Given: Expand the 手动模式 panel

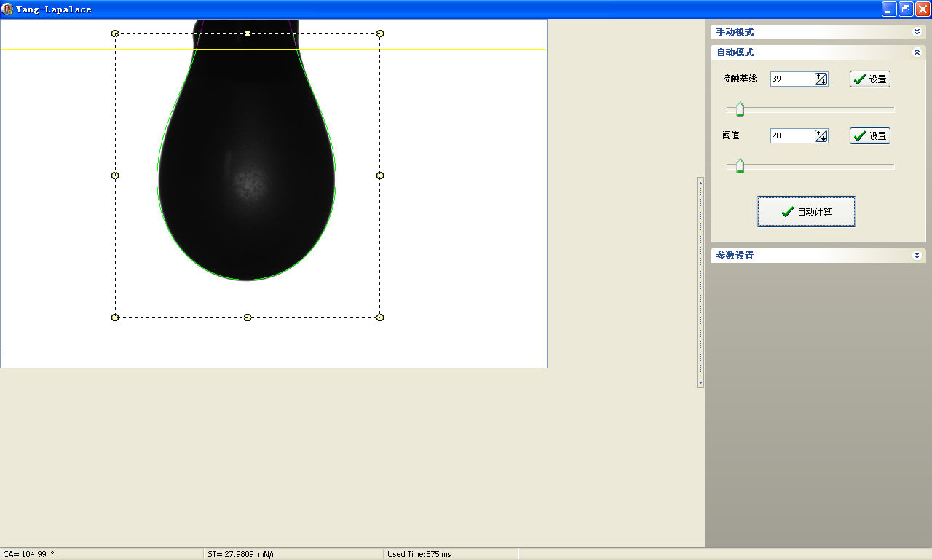Looking at the screenshot, I should tap(917, 32).
